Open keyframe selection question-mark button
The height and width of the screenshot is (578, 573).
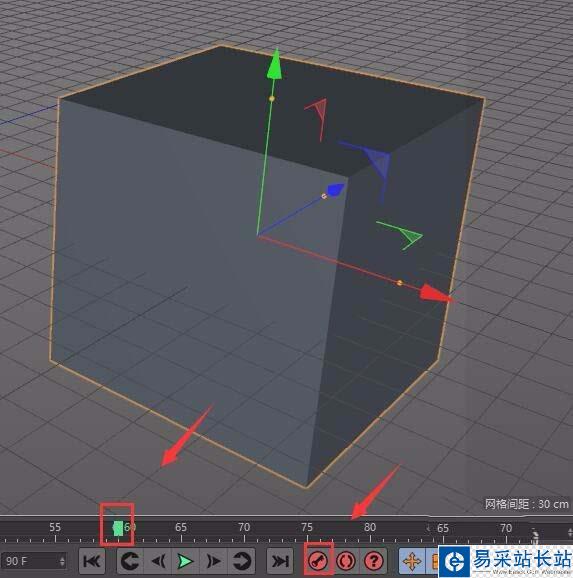click(x=374, y=561)
